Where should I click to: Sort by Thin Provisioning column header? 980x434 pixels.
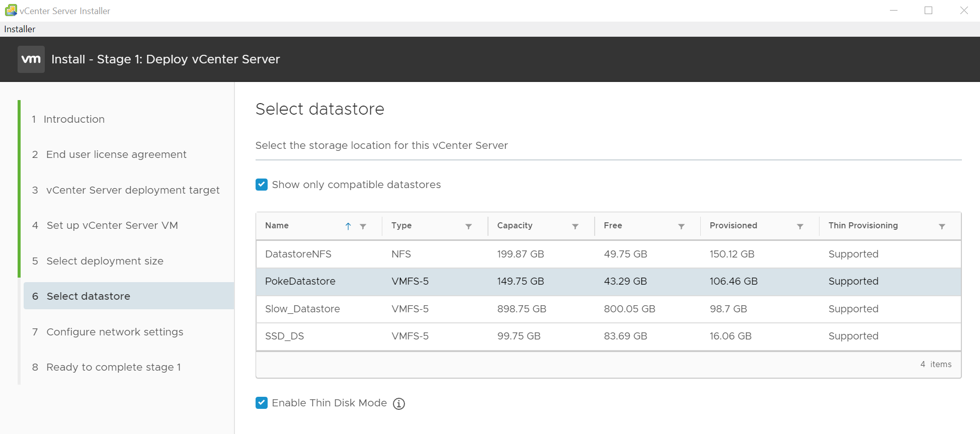point(863,225)
